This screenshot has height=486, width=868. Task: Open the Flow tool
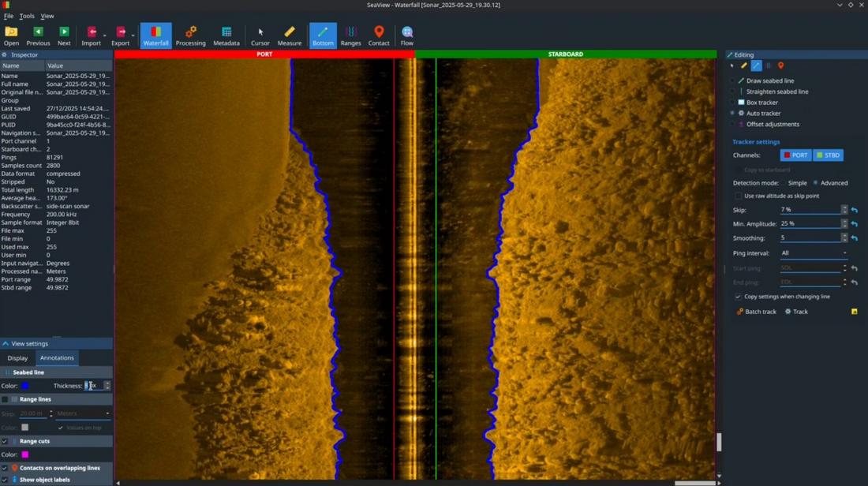pos(407,36)
